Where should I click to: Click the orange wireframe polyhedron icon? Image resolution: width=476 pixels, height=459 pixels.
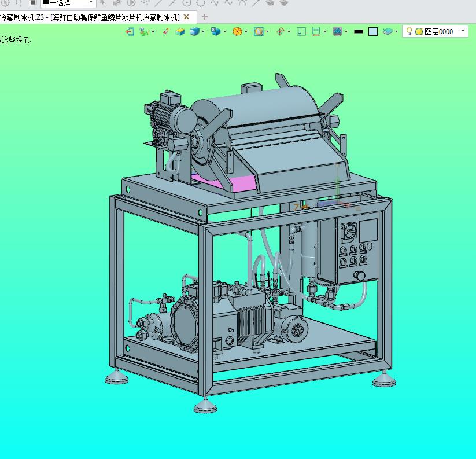[x=237, y=31]
